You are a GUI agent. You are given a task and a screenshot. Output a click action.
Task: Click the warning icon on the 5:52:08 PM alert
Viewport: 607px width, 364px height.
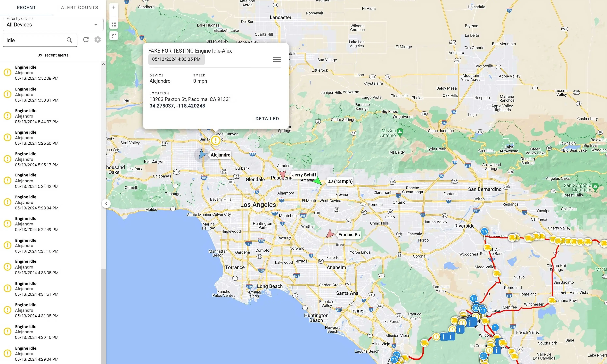coord(7,72)
